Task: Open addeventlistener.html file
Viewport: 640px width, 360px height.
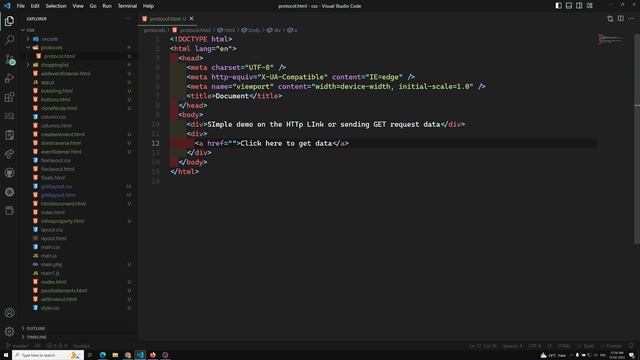Action: click(65, 73)
